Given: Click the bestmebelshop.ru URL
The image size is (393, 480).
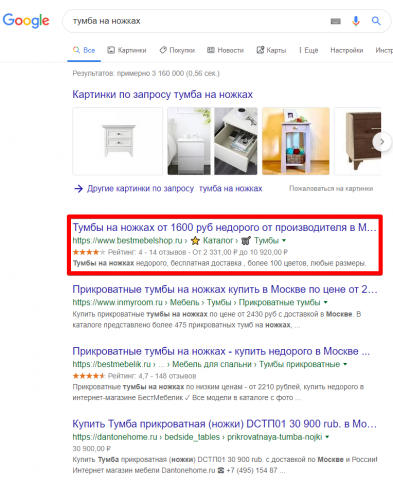Looking at the screenshot, I should 127,240.
